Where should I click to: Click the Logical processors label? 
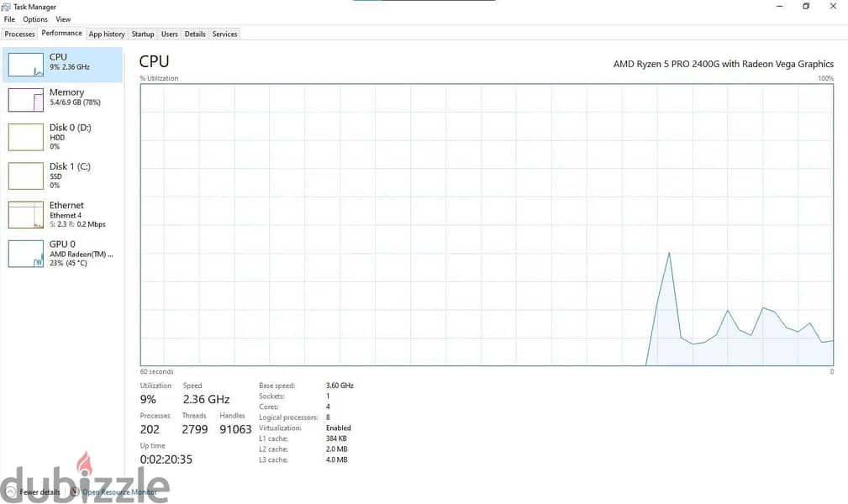pos(288,417)
